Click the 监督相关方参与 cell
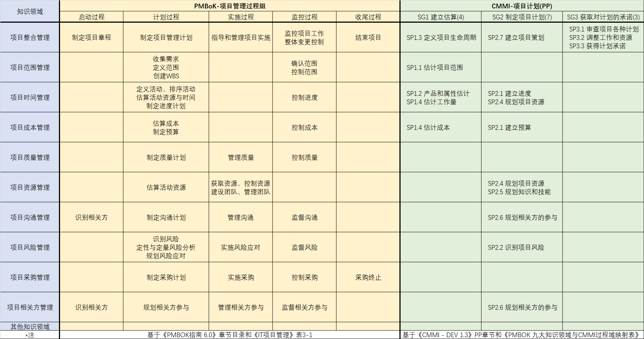 (x=304, y=307)
